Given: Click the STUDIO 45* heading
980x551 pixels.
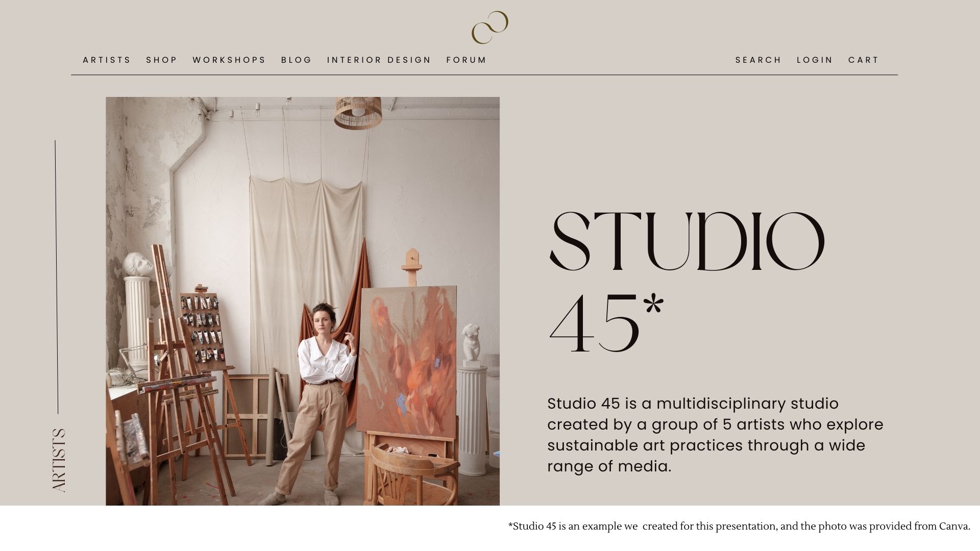Looking at the screenshot, I should coord(687,282).
